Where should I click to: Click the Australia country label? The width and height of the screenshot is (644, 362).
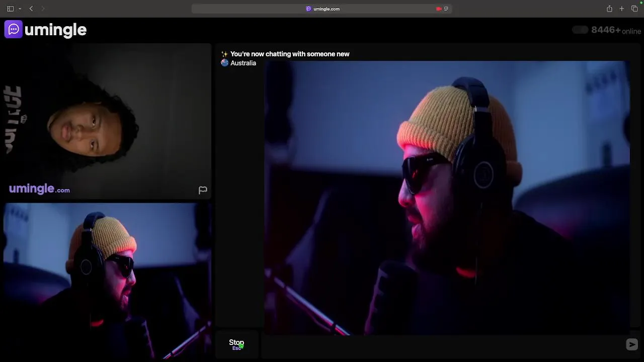click(243, 63)
